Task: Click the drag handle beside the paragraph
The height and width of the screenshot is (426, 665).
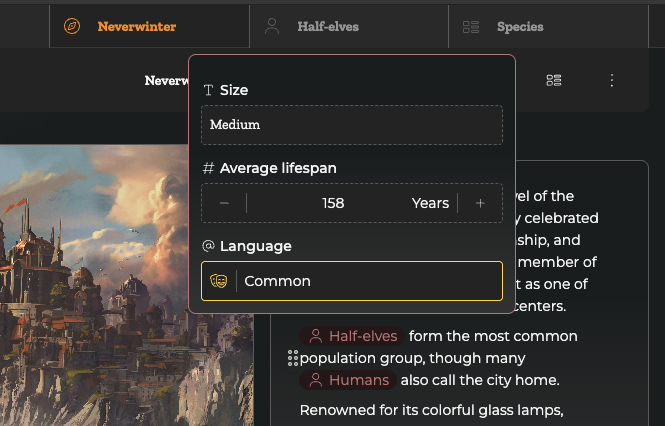Action: pos(291,358)
